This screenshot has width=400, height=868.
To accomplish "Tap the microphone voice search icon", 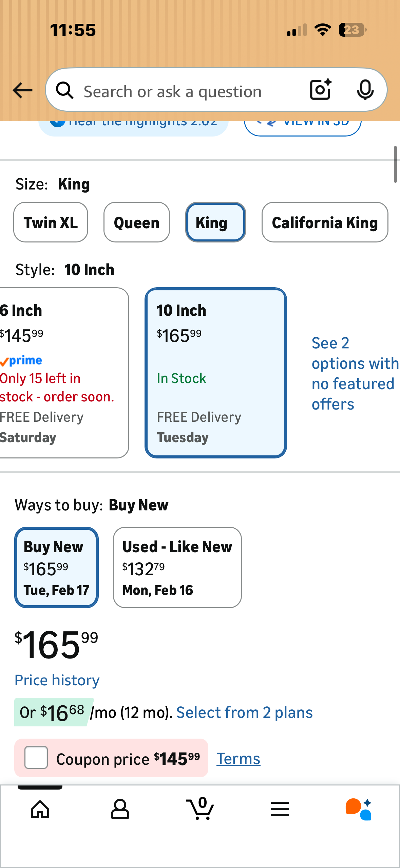I will click(365, 90).
